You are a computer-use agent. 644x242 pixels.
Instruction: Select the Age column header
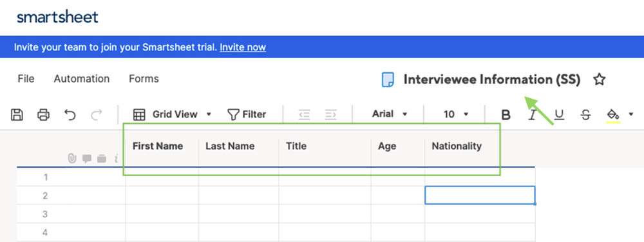397,146
